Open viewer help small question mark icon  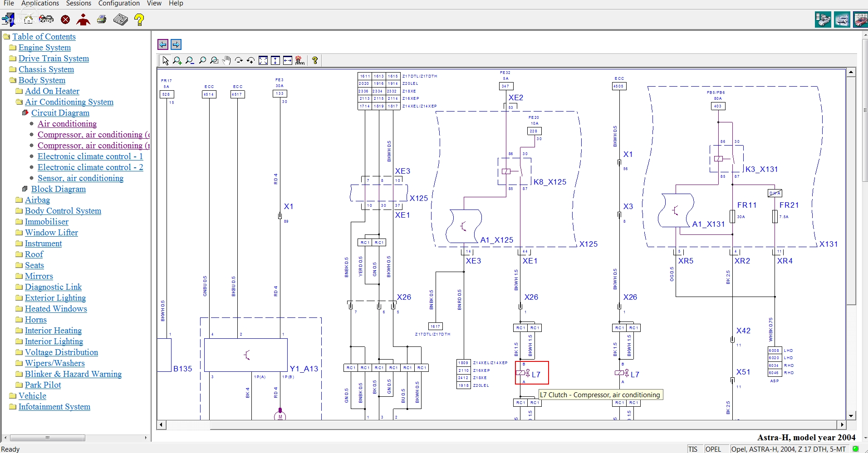click(x=315, y=60)
